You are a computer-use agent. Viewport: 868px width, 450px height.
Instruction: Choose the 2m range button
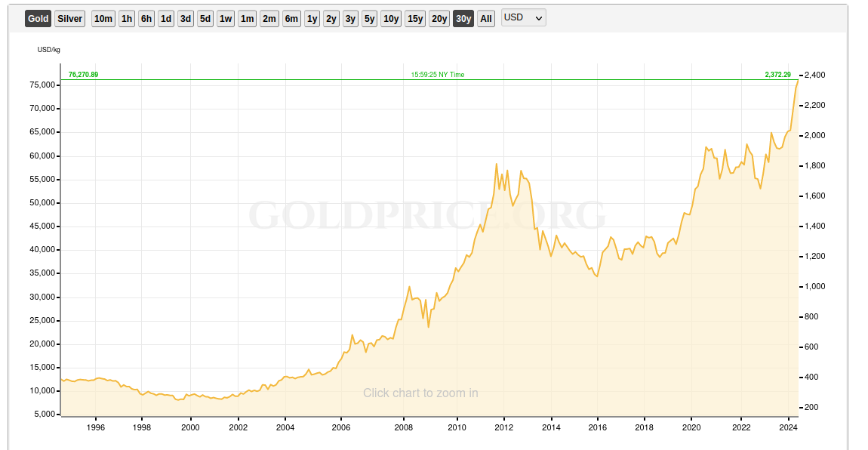click(x=269, y=19)
